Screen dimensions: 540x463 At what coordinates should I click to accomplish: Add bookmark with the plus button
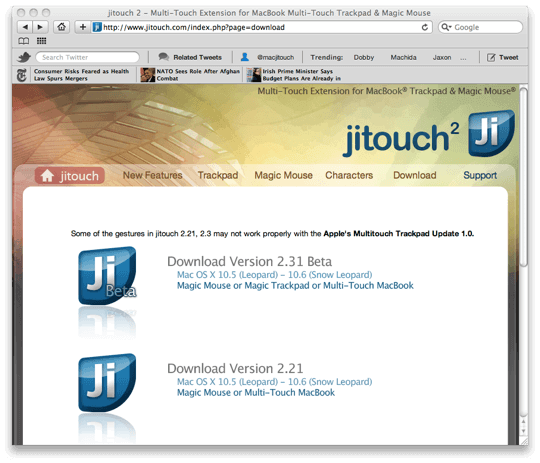click(83, 27)
